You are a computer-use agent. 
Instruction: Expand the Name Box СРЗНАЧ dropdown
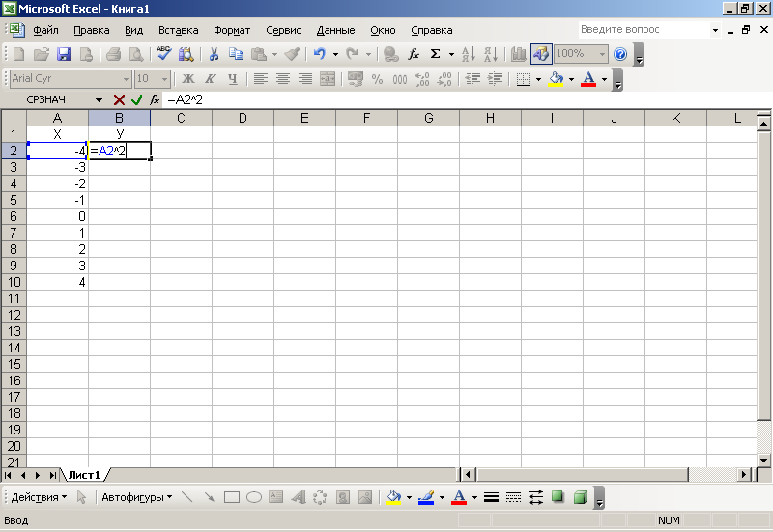(100, 100)
